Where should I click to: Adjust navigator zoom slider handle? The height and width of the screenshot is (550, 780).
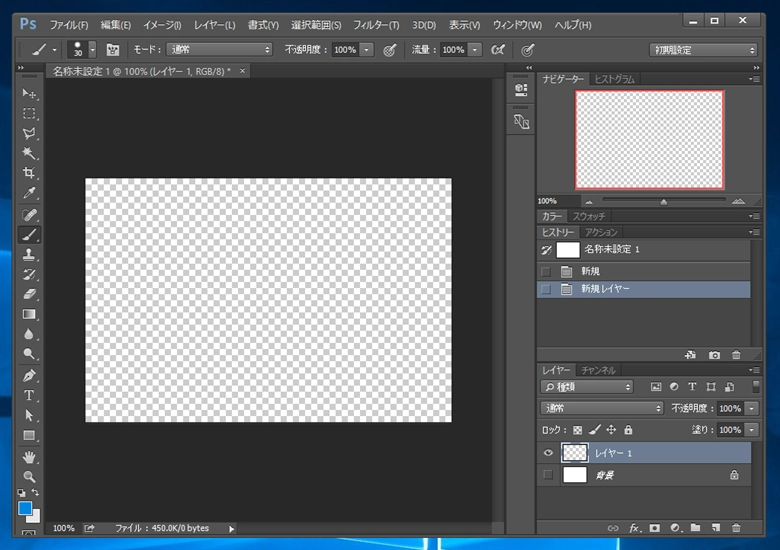[663, 202]
